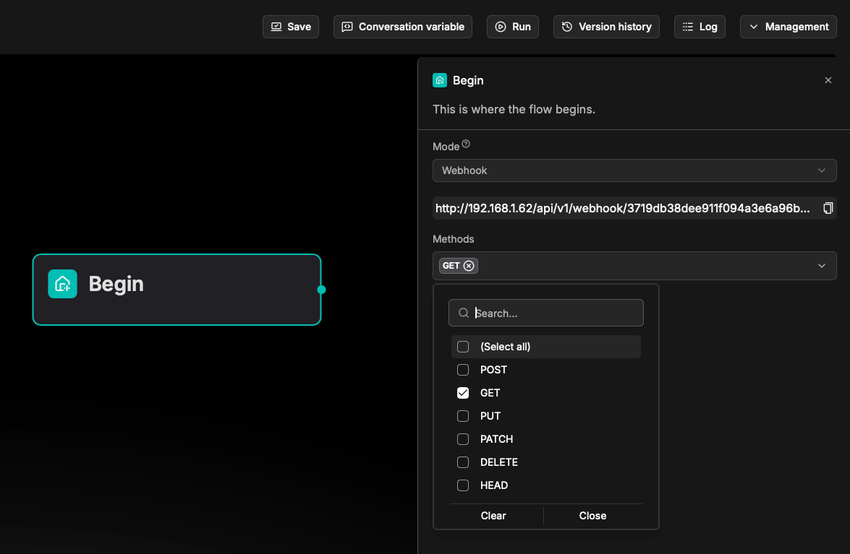The width and height of the screenshot is (850, 554).
Task: Open the Log view
Action: (699, 27)
